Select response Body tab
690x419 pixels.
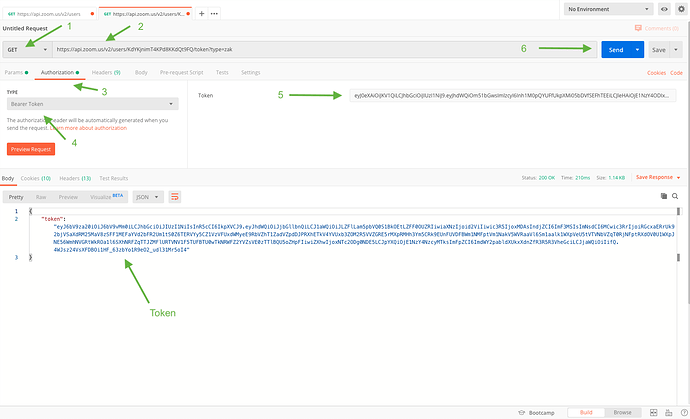click(x=8, y=178)
